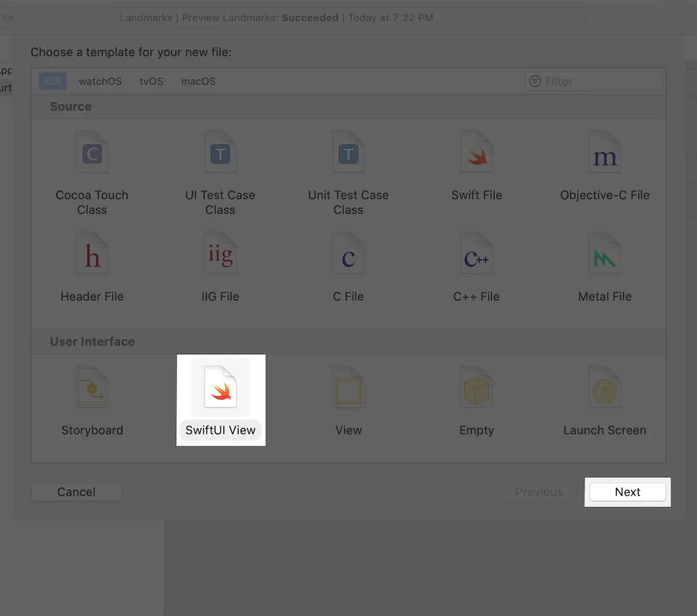697x616 pixels.
Task: Select the Header File template
Action: pyautogui.click(x=92, y=268)
